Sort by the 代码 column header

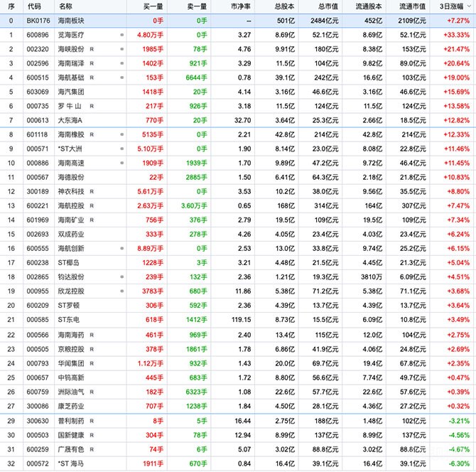tap(34, 6)
